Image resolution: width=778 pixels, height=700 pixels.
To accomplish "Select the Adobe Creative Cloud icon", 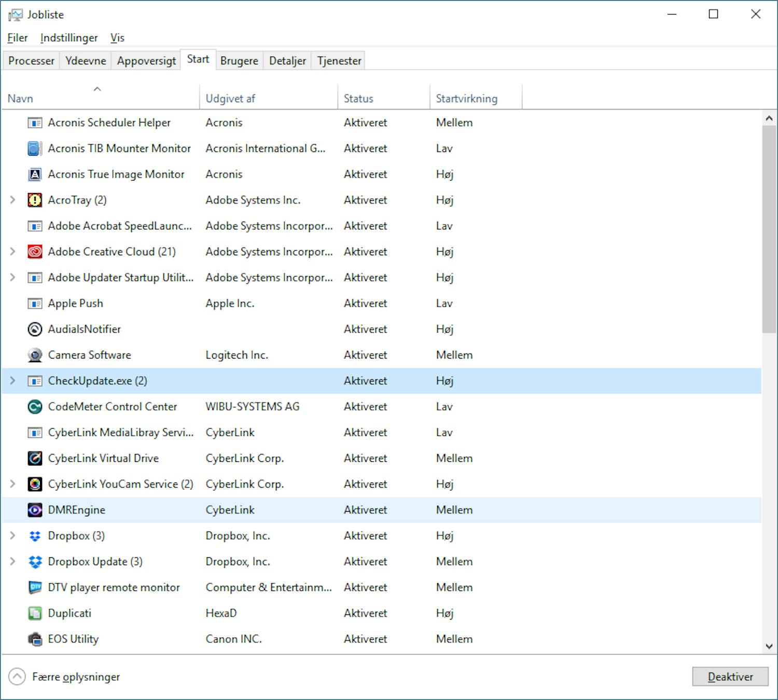I will pos(34,252).
